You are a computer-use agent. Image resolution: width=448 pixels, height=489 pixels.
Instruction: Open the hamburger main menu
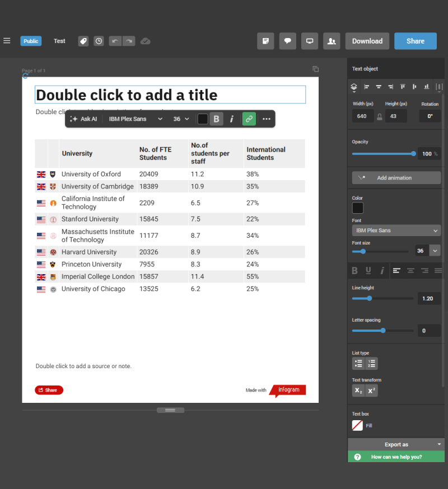(x=7, y=41)
